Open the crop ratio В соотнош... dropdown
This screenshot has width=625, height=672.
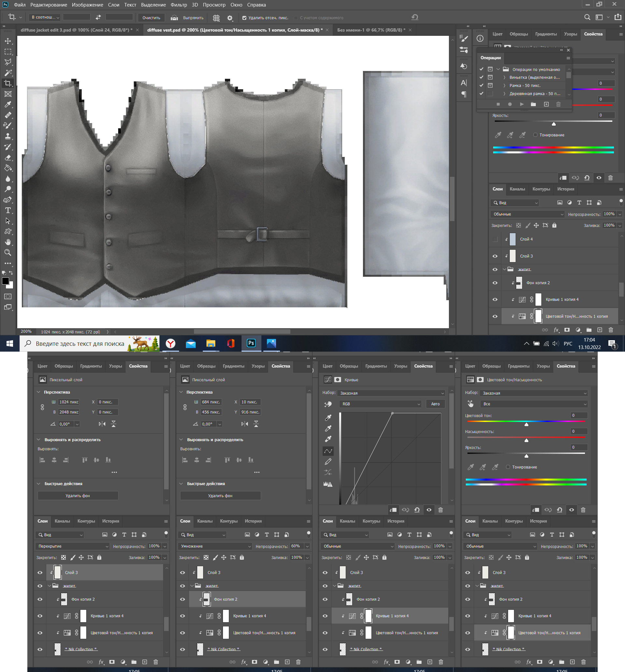tap(45, 17)
